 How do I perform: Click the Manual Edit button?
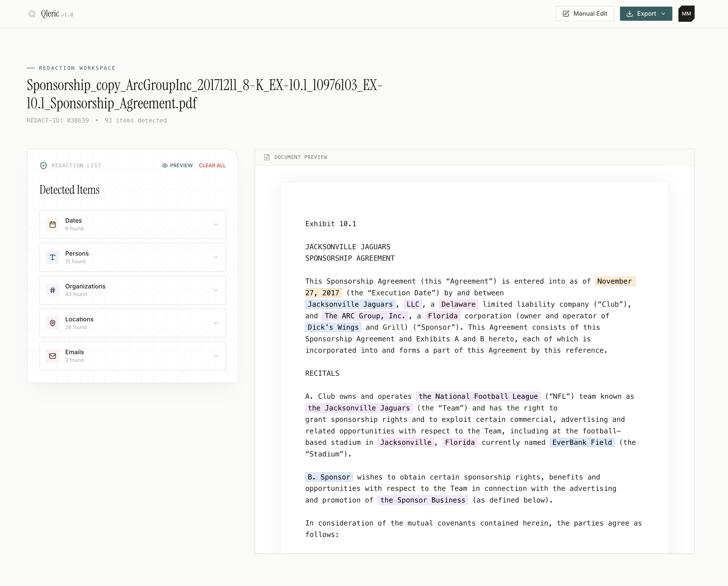point(585,14)
